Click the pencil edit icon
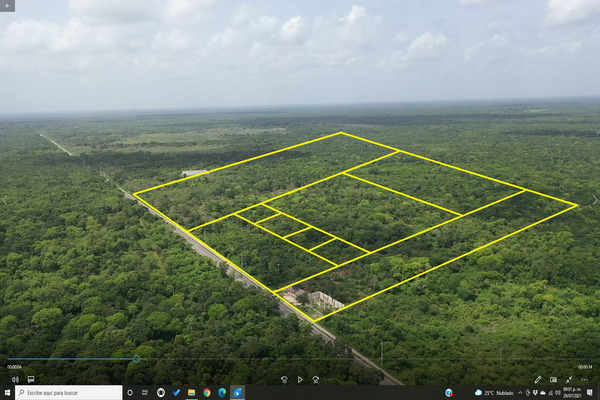The width and height of the screenshot is (600, 400). point(537,379)
